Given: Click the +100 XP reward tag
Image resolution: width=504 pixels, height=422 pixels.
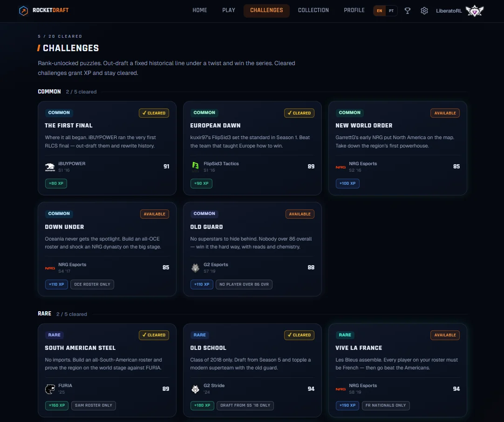Looking at the screenshot, I should coord(347,183).
